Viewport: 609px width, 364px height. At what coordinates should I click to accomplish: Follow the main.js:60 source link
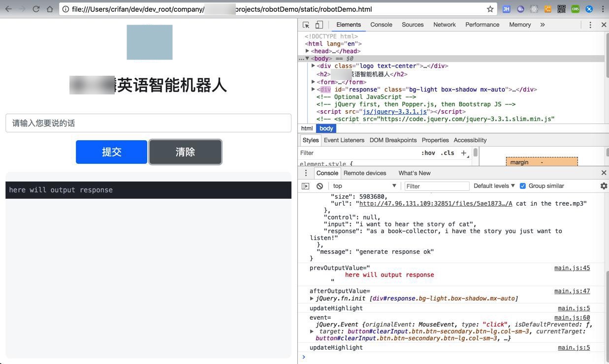572,318
